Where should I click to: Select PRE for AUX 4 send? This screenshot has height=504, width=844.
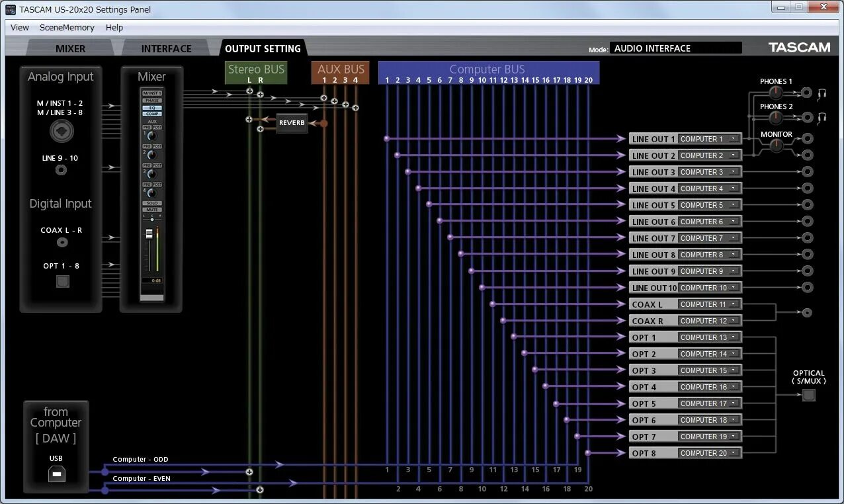[x=147, y=185]
